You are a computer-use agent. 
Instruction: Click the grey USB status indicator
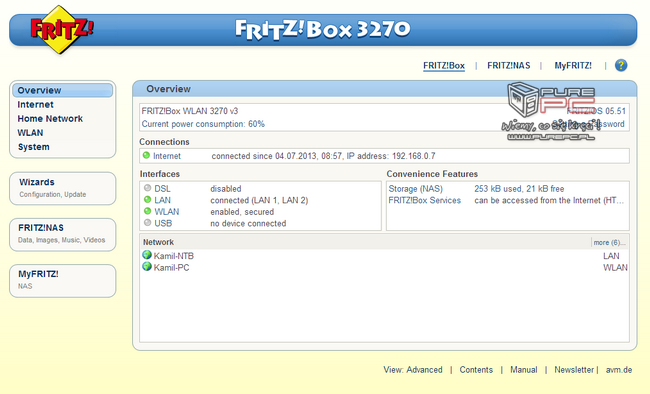pos(148,223)
